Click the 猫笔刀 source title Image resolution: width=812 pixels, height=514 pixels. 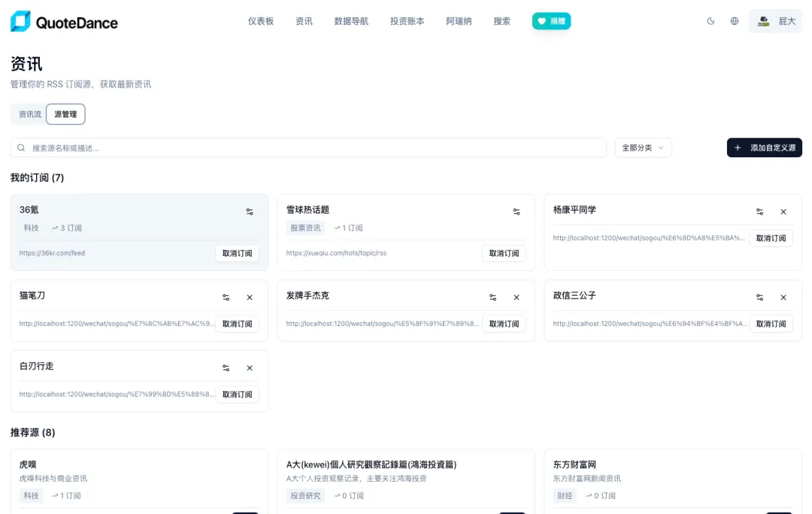pyautogui.click(x=32, y=295)
